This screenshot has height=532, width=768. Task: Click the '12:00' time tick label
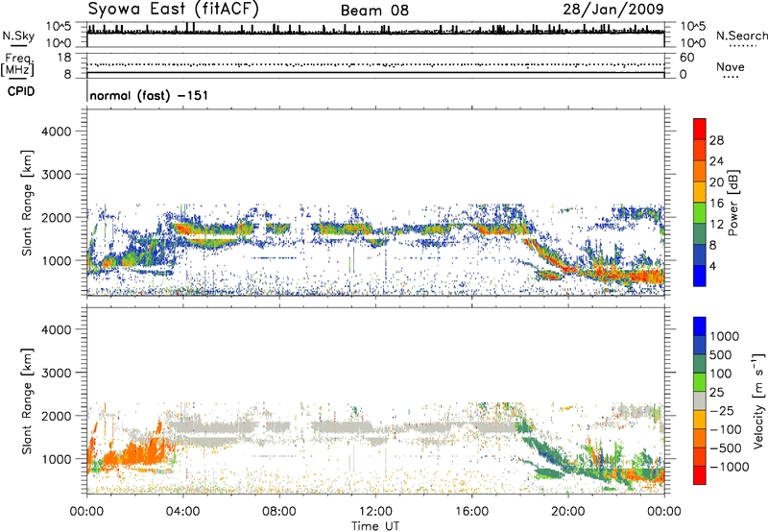coord(375,512)
